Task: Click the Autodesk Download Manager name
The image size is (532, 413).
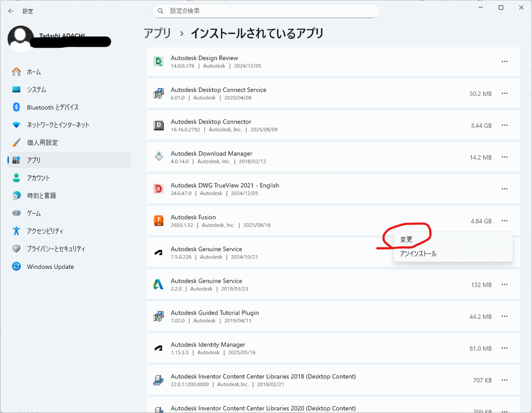Action: 212,153
